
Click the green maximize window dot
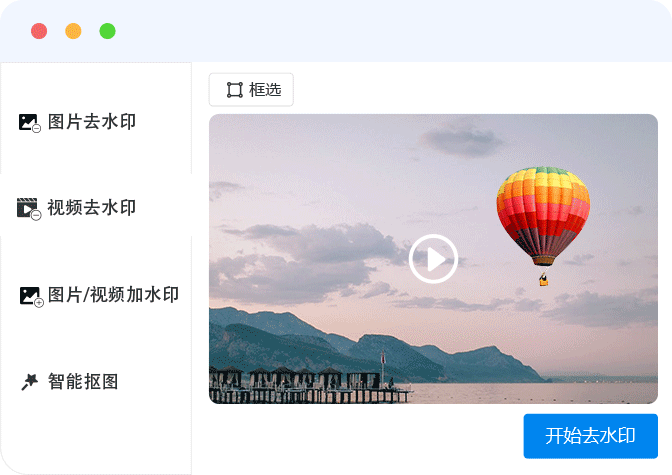(108, 31)
